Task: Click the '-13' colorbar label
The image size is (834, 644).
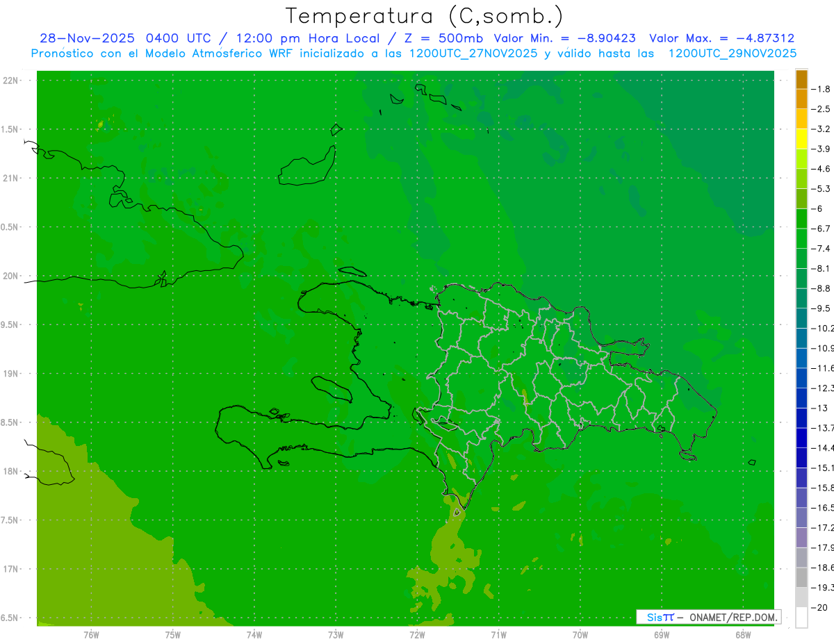Action: point(819,408)
